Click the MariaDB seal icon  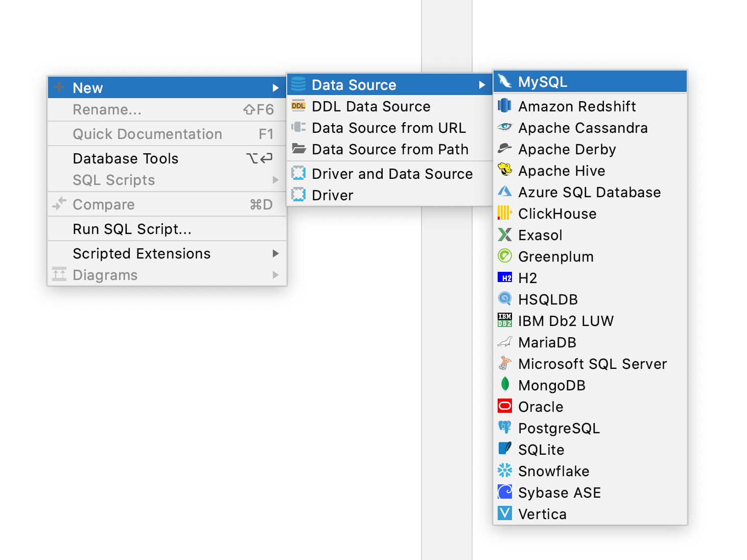[505, 342]
